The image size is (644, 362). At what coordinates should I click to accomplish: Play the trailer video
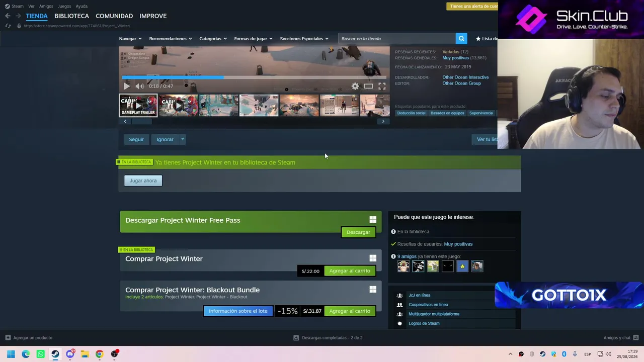pos(127,86)
